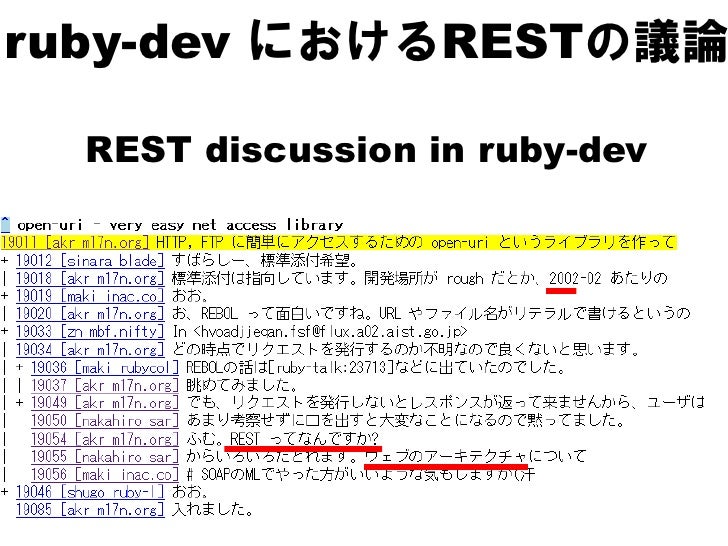Open message 19037 by akr m17n.org
The image size is (728, 546).
pos(105,385)
